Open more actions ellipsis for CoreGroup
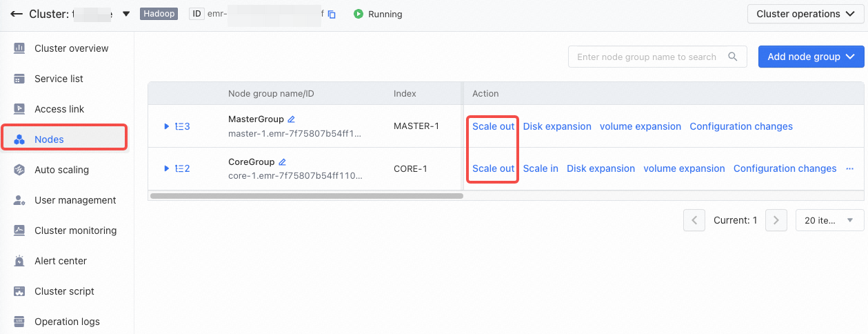 (849, 168)
